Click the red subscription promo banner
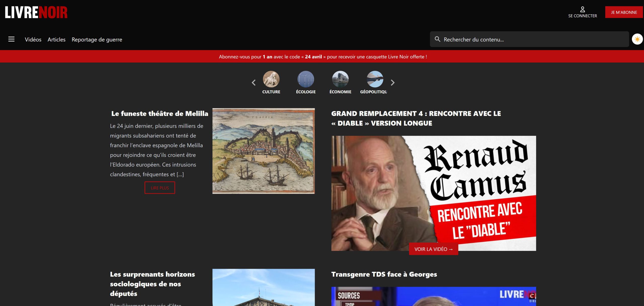The height and width of the screenshot is (306, 644). (x=322, y=57)
